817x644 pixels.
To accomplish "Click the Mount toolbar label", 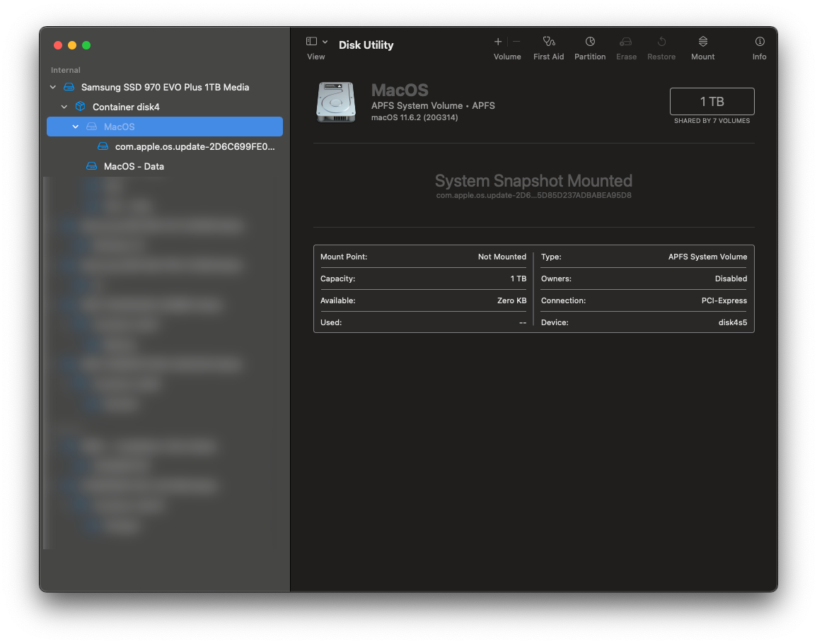I will [x=703, y=57].
